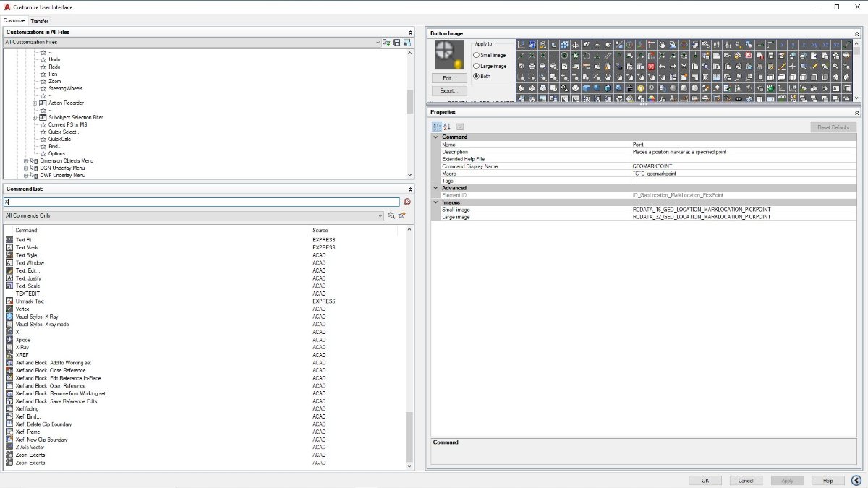Switch to the Transfer tab
This screenshot has height=488, width=868.
(x=39, y=21)
